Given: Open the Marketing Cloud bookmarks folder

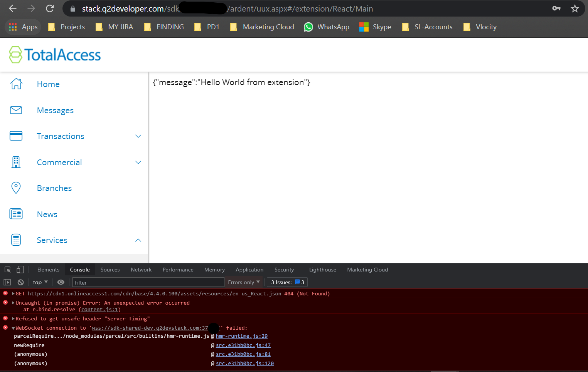Looking at the screenshot, I should coord(262,27).
